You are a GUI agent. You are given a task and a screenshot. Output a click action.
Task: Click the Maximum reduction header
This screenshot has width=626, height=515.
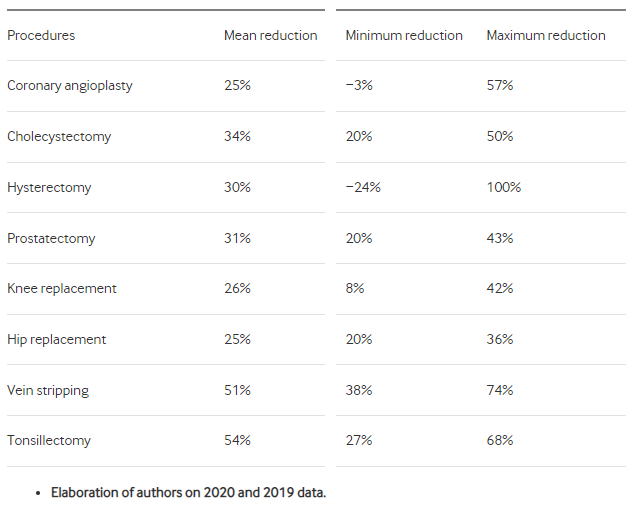pyautogui.click(x=546, y=36)
